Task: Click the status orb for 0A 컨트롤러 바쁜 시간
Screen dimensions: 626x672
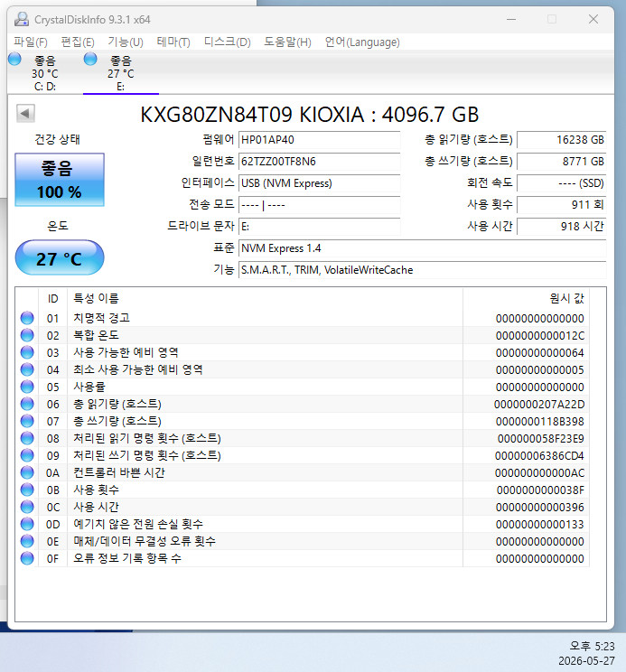Action: [x=27, y=472]
